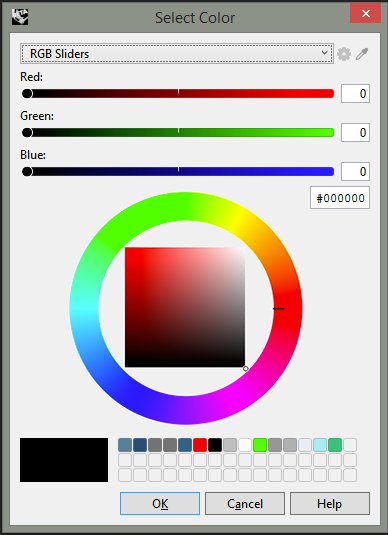Click the "Red:" label
Screen dimensions: 388x535
32,76
